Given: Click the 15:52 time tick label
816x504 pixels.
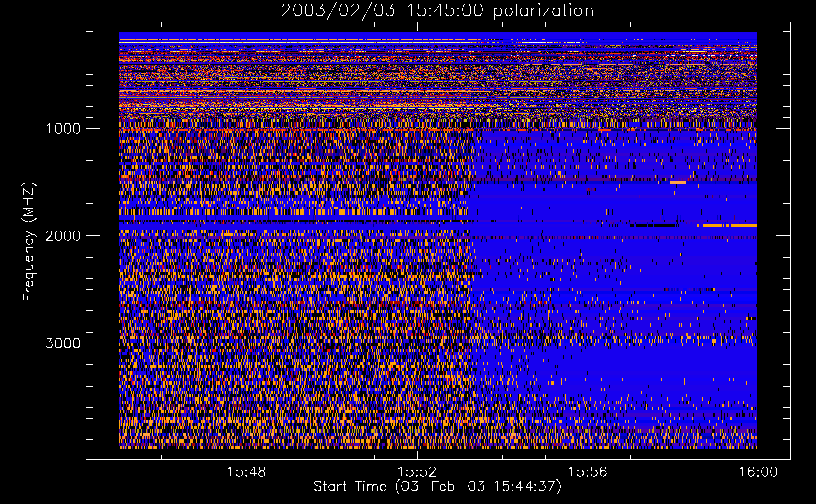Looking at the screenshot, I should (x=417, y=472).
